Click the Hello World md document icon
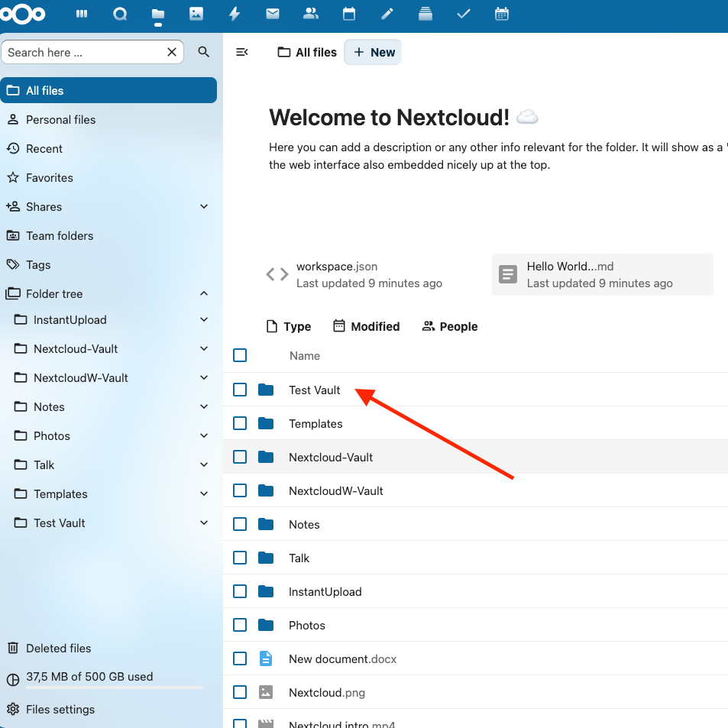Viewport: 728px width, 728px height. pos(508,274)
